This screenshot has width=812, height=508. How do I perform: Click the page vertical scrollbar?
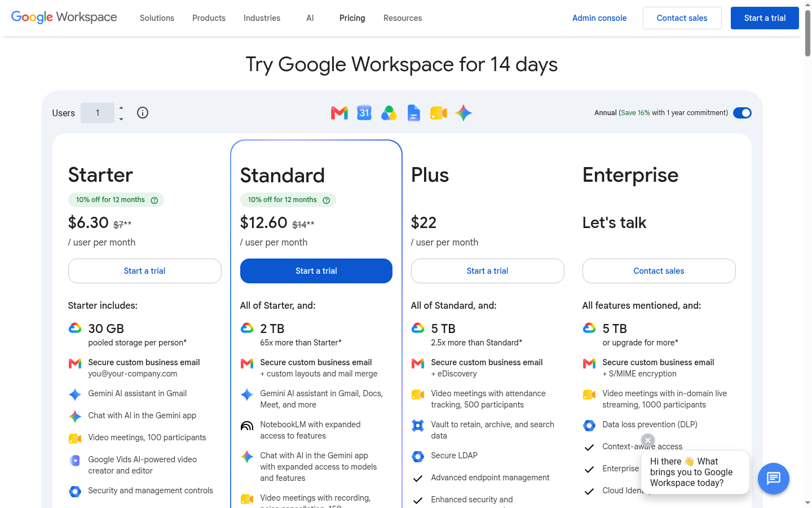808,33
